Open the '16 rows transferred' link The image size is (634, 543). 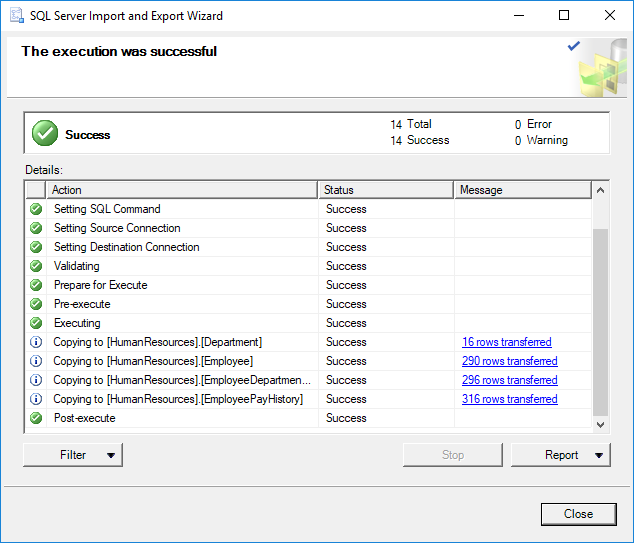click(506, 342)
